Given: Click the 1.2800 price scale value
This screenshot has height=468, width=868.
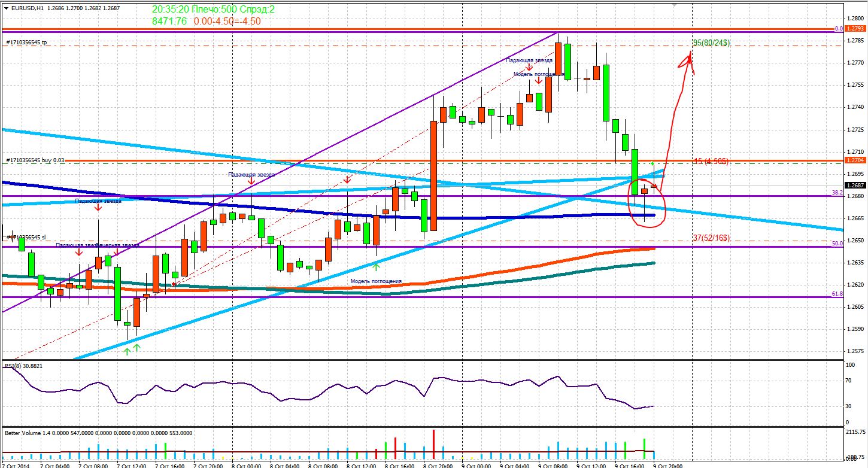Looking at the screenshot, I should (855, 18).
